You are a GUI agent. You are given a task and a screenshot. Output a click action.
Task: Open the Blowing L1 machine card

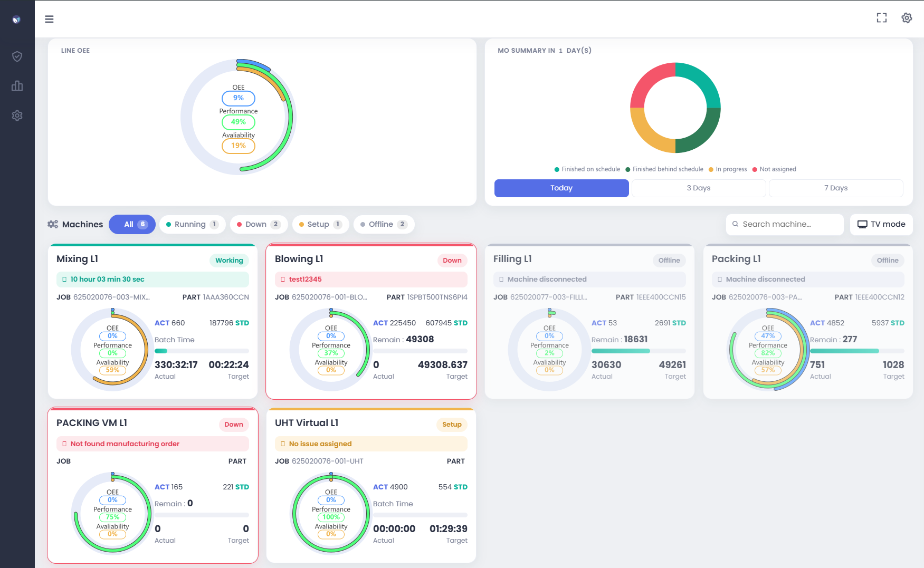tap(371, 321)
